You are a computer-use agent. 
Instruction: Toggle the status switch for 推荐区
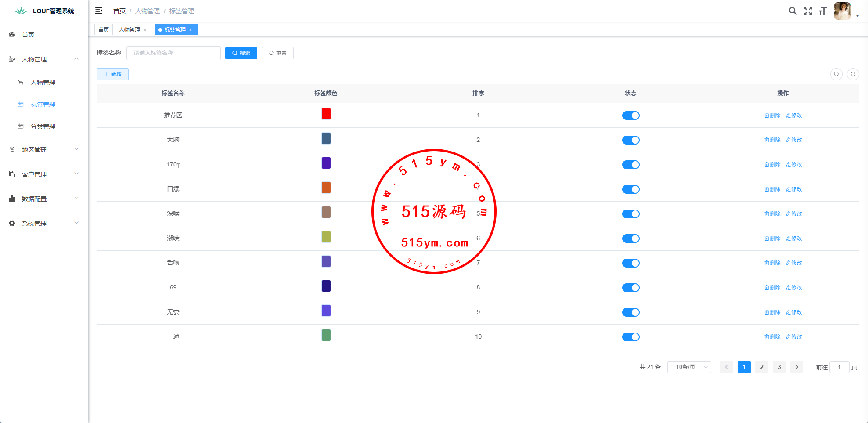[630, 116]
